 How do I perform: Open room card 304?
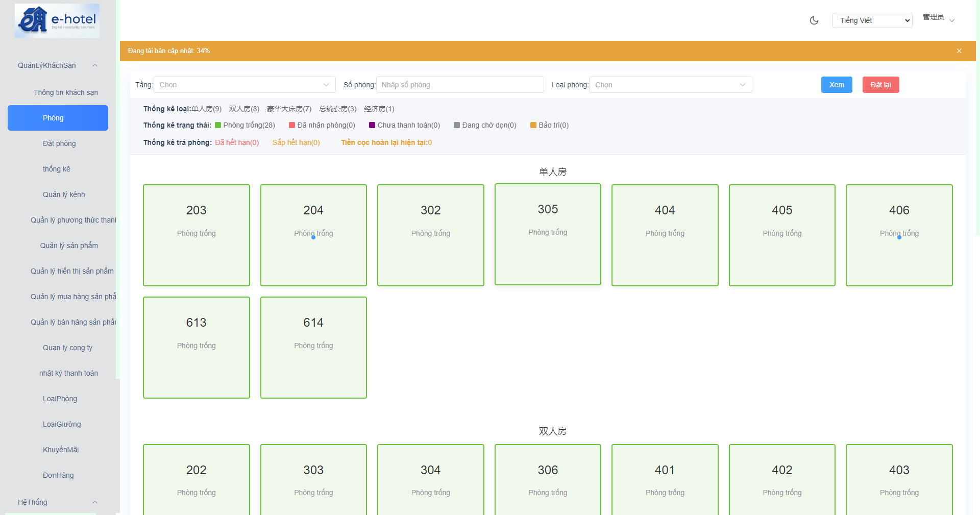pos(431,480)
